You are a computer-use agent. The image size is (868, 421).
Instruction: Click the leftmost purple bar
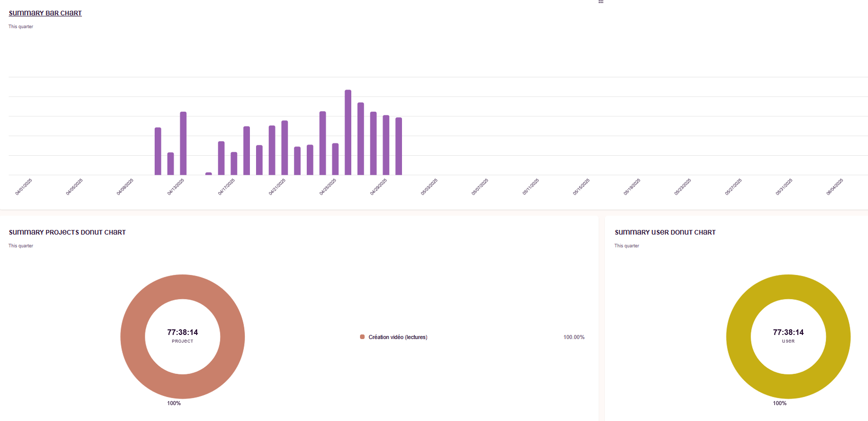(158, 151)
